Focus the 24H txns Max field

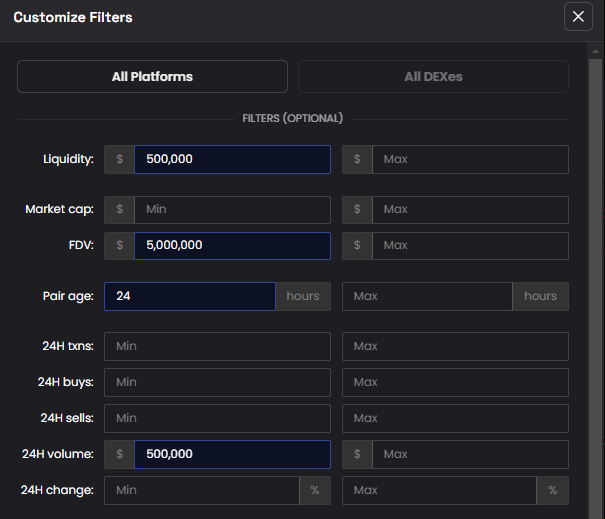point(455,347)
